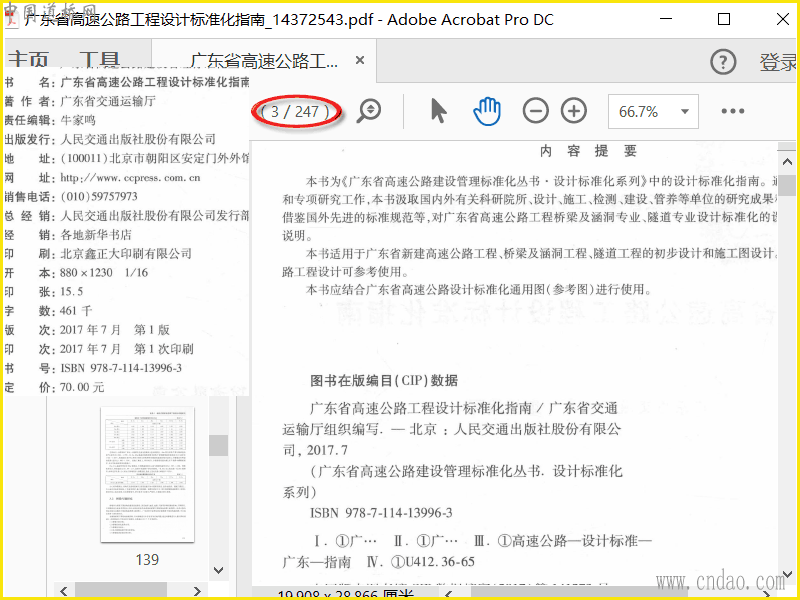
Task: Click the 139 thumbnail page label
Action: [147, 560]
